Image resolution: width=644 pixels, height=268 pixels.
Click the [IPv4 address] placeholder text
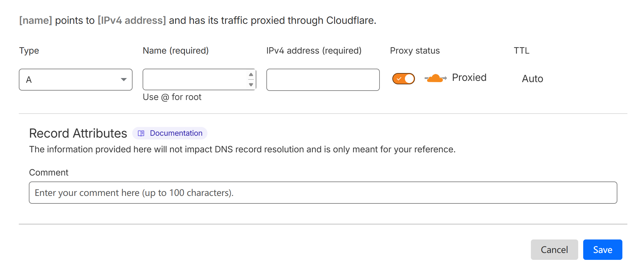coord(132,20)
